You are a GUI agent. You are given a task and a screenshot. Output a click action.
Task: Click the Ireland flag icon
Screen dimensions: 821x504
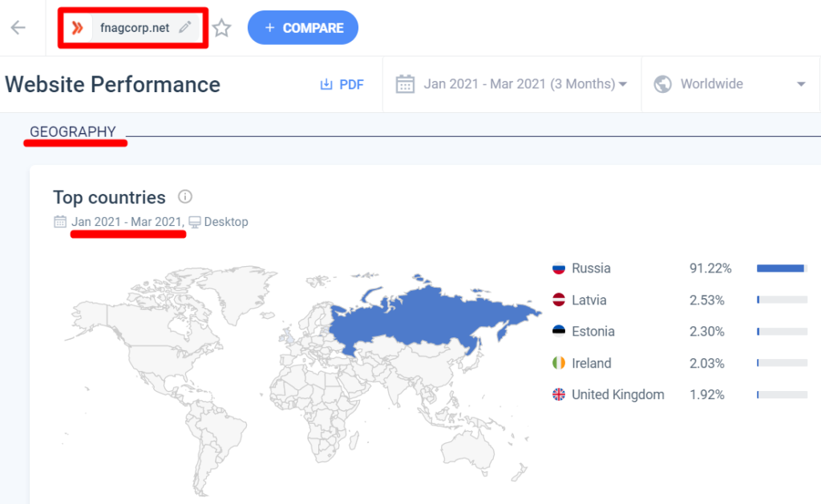pyautogui.click(x=559, y=363)
